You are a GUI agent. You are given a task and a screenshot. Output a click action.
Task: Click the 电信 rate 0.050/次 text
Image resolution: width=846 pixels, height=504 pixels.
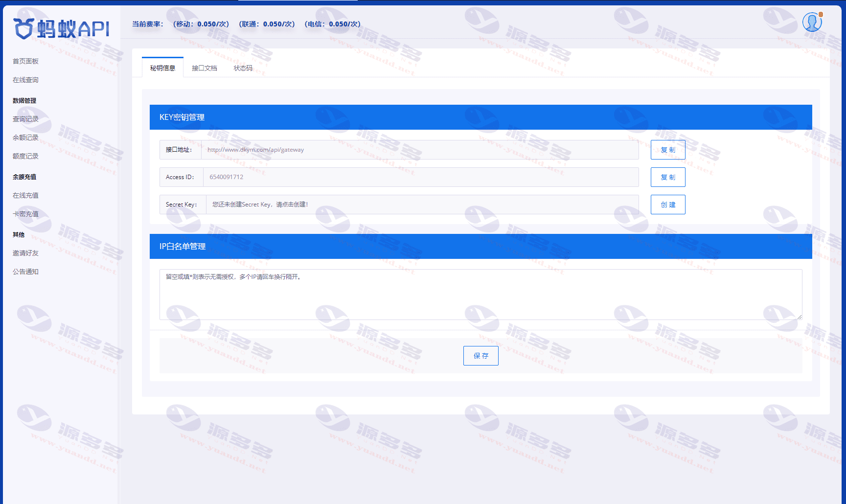332,24
